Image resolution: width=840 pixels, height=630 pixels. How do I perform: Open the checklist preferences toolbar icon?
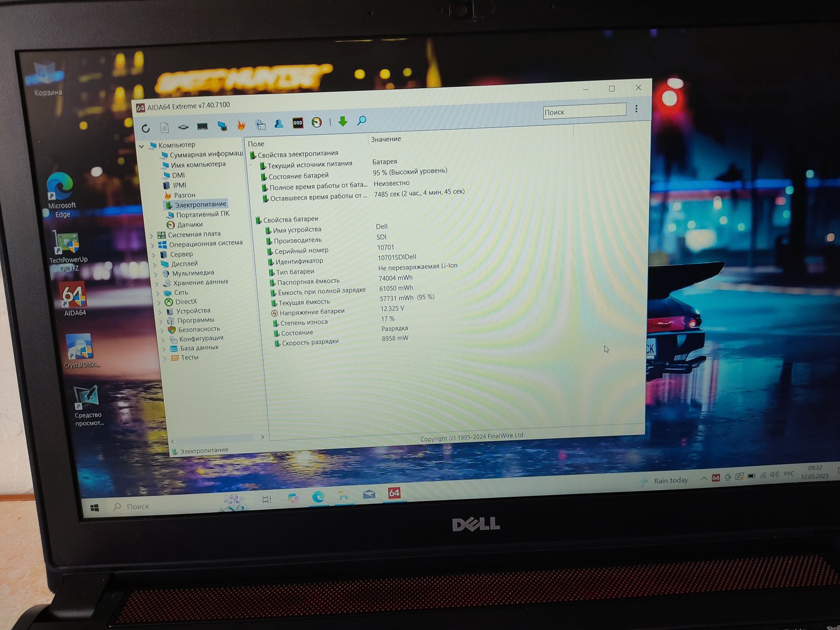click(260, 124)
